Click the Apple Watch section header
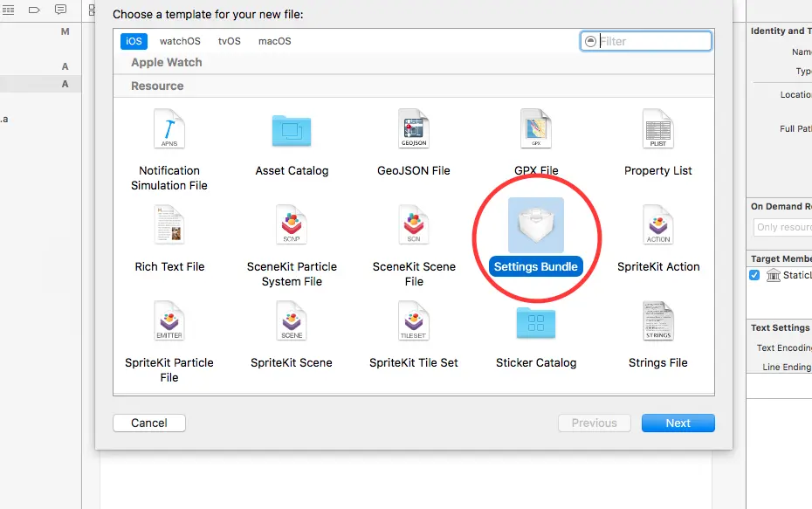 [167, 63]
